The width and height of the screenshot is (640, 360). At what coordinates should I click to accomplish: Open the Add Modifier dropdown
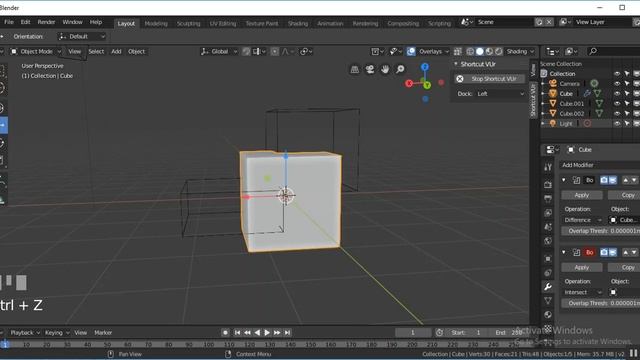click(x=600, y=165)
